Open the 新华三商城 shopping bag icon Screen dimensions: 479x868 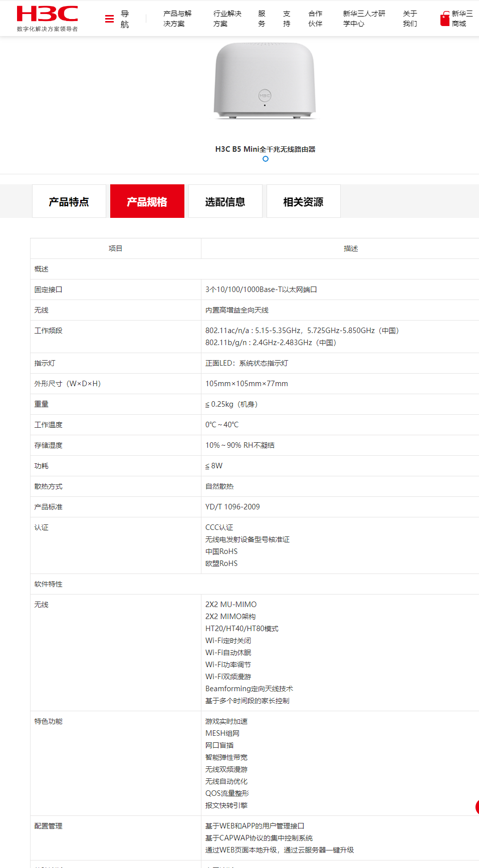point(444,19)
